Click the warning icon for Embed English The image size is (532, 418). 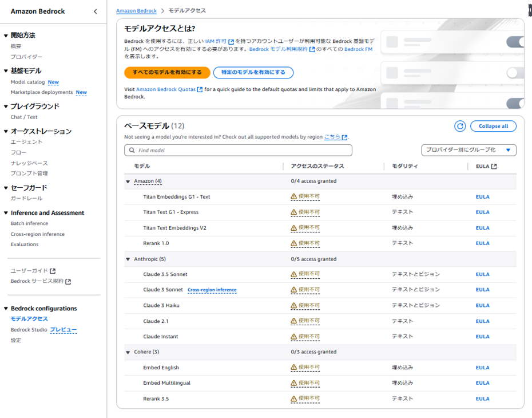click(x=294, y=368)
